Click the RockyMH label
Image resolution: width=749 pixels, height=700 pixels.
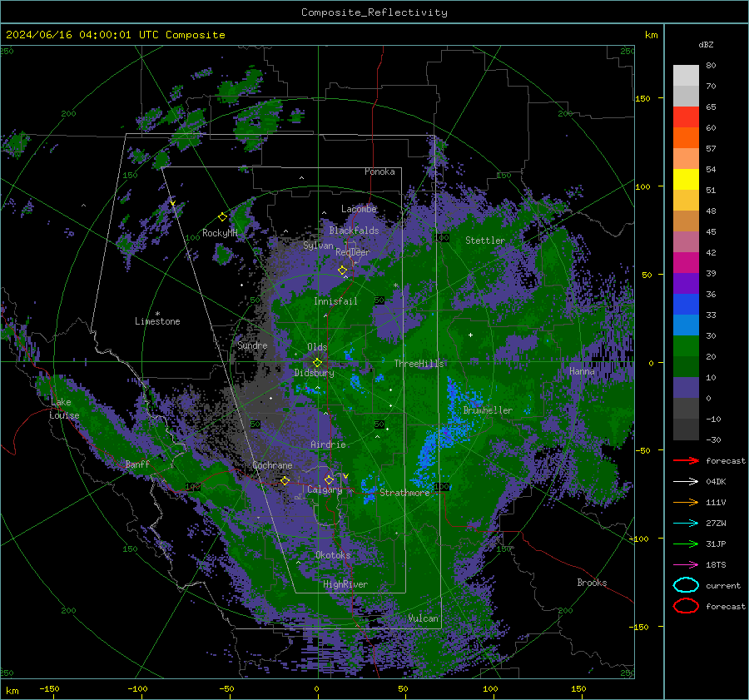[x=220, y=233]
